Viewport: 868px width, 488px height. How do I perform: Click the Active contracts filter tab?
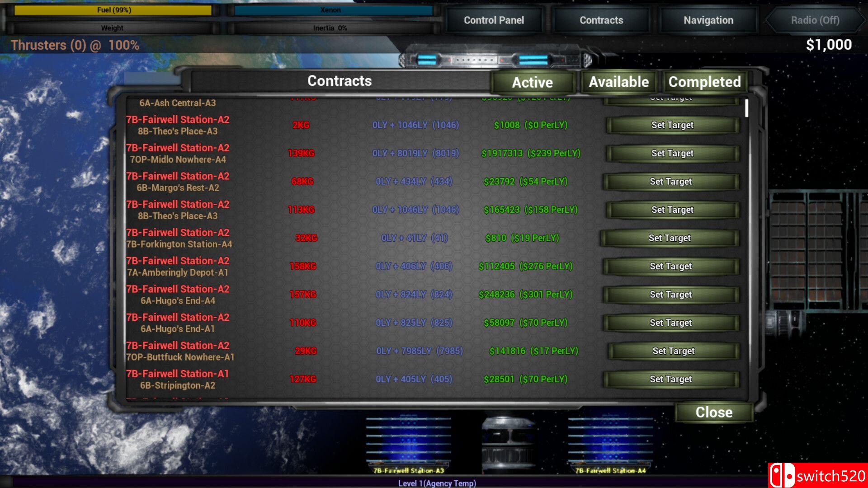(532, 82)
